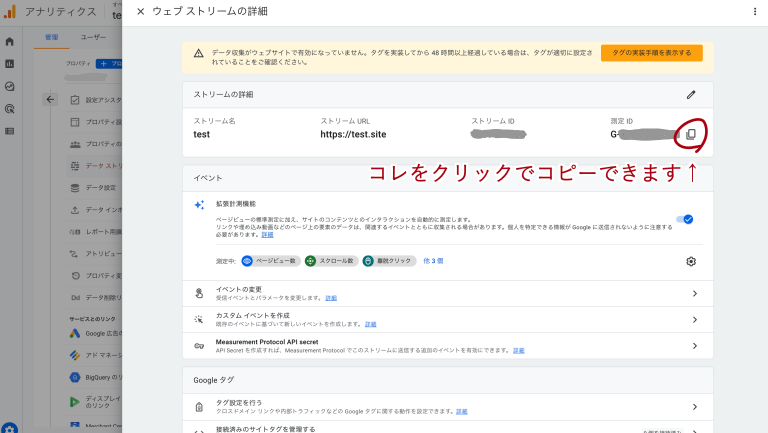Click the イベントの変更 touch hand icon
Image resolution: width=768 pixels, height=433 pixels.
(199, 293)
